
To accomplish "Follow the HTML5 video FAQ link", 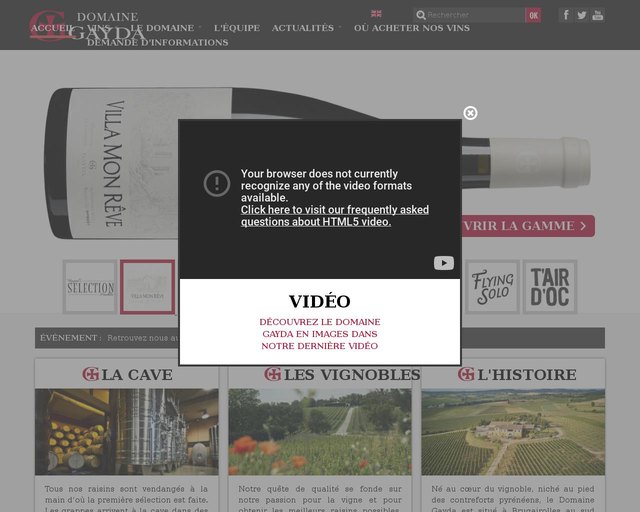I will pos(335,216).
